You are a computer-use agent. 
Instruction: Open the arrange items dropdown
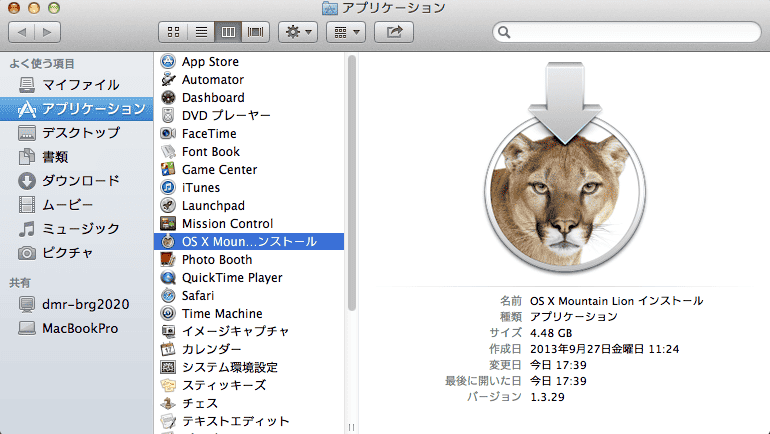[x=346, y=32]
